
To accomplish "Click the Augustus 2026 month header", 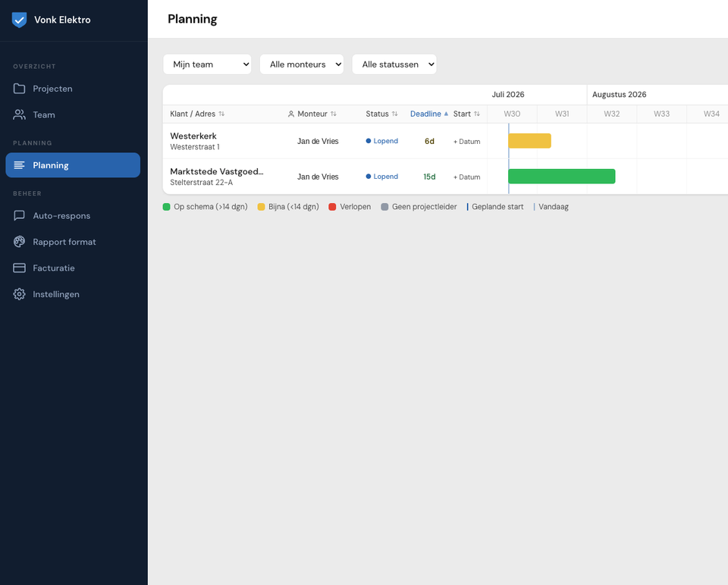I will point(620,95).
